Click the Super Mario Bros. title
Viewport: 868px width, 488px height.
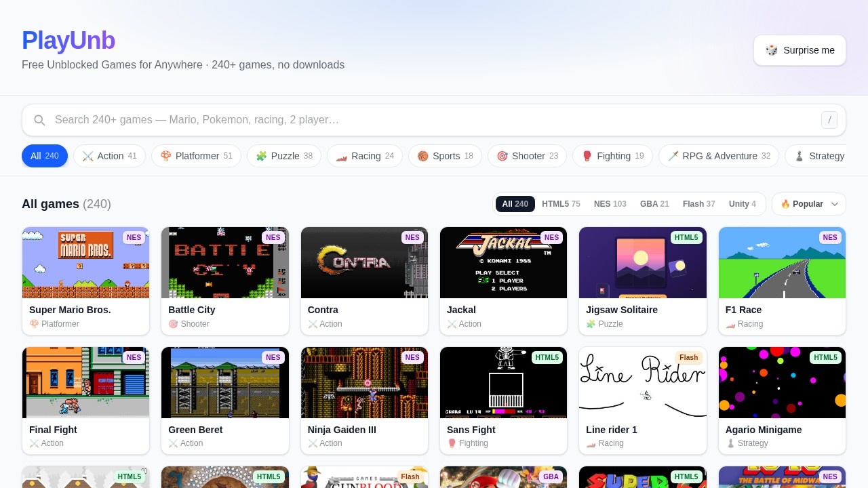pos(70,310)
